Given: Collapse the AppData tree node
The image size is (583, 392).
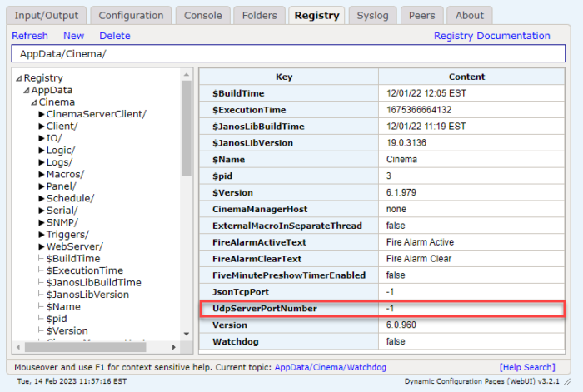Looking at the screenshot, I should coord(27,90).
